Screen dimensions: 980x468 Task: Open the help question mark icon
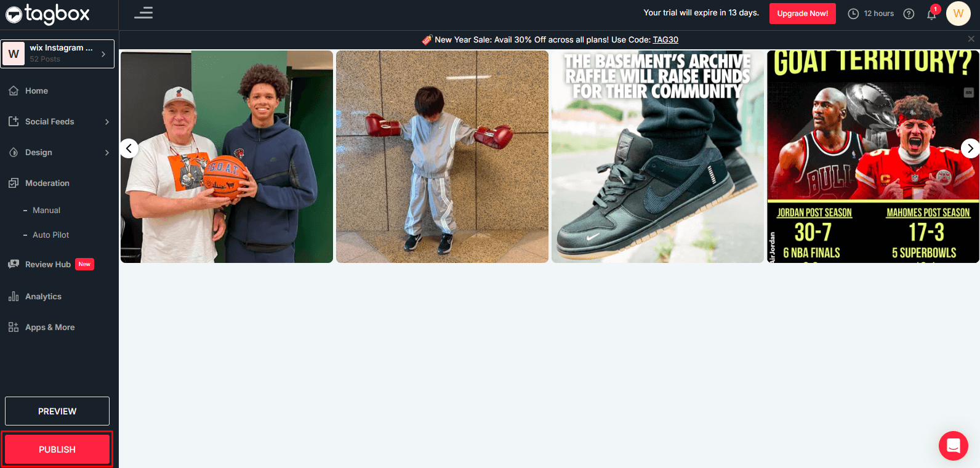click(x=909, y=14)
